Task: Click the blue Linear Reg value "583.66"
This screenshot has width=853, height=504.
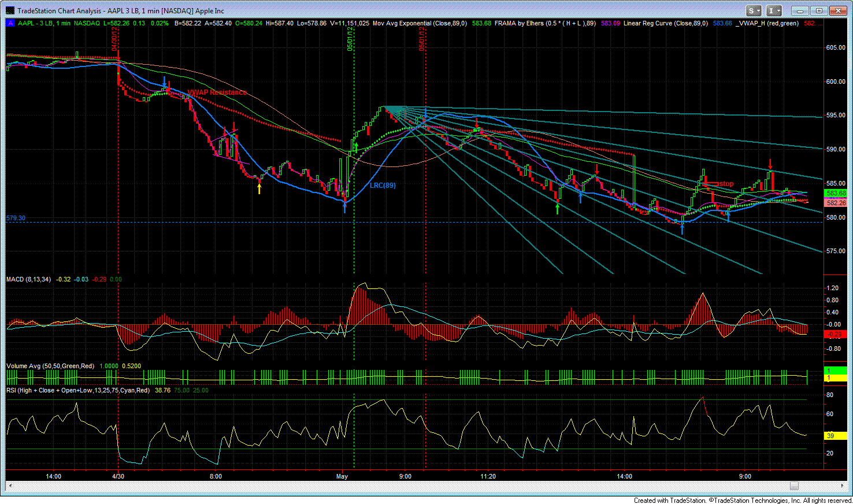Action: click(x=722, y=23)
